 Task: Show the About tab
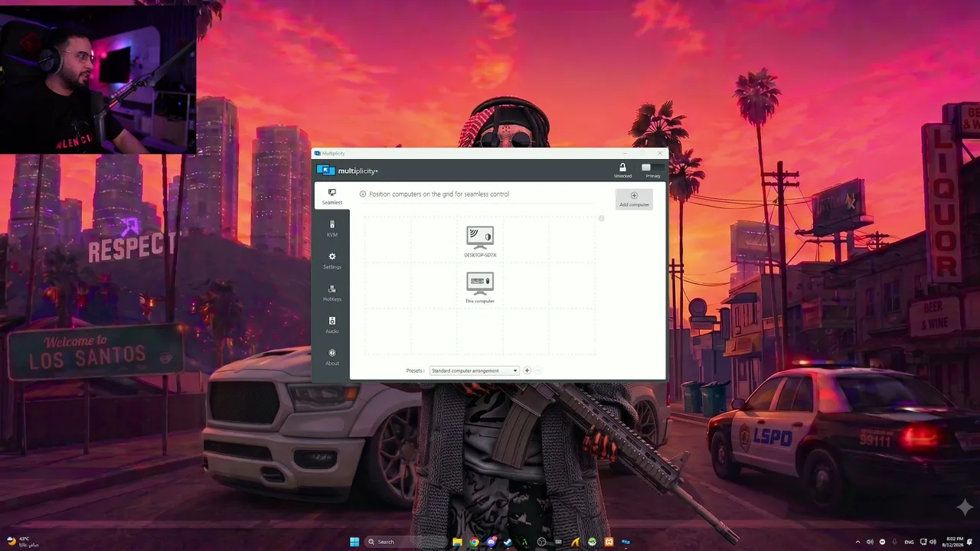(x=332, y=357)
